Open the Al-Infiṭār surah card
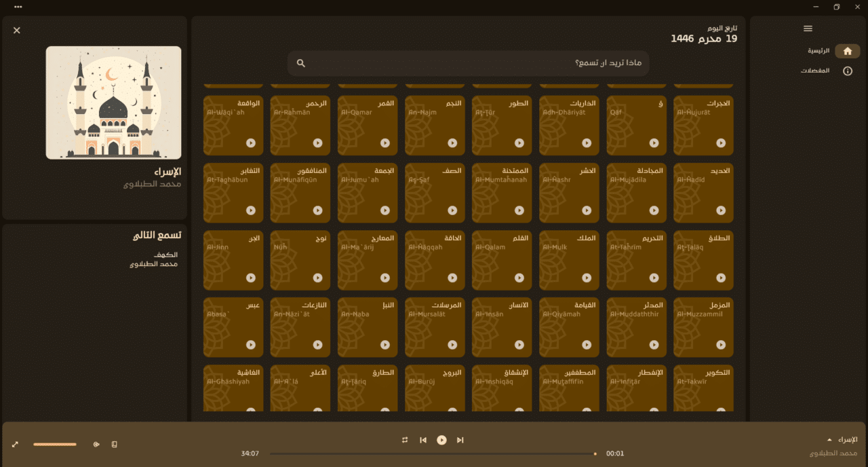The width and height of the screenshot is (868, 467). click(637, 389)
